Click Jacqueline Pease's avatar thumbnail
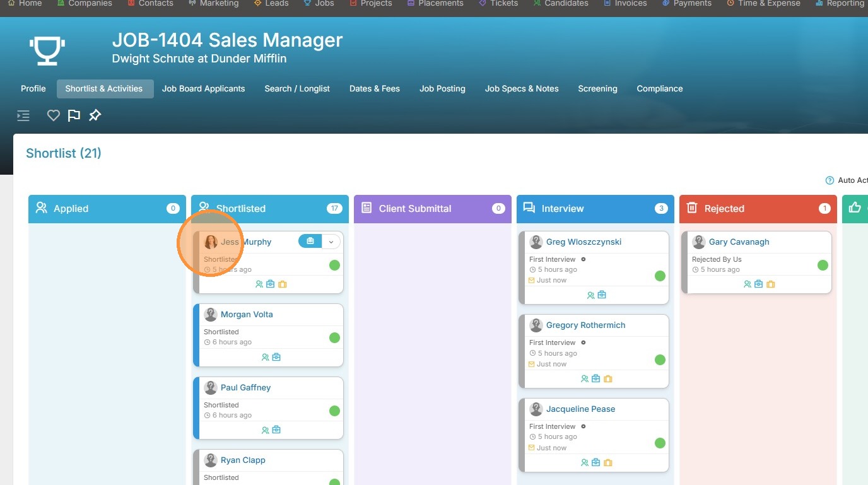 coord(536,409)
